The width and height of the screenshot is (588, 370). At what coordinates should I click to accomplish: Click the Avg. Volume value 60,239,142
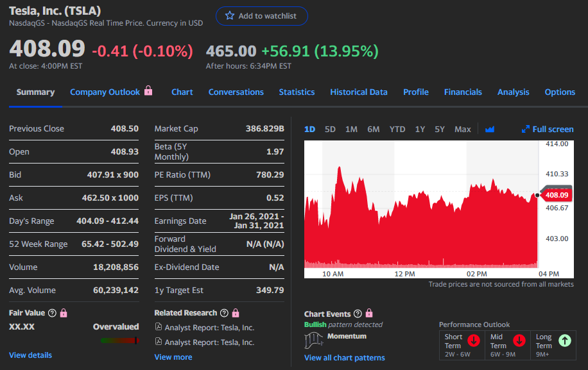(116, 290)
